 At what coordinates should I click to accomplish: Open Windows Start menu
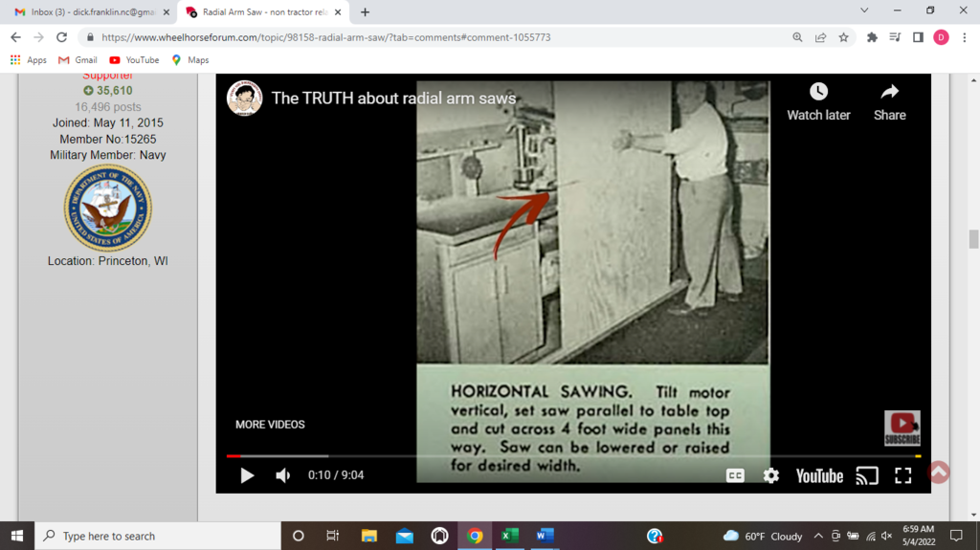17,536
